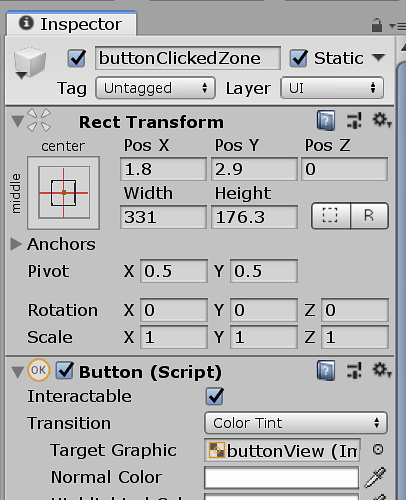Uncheck the Static checkbox

coord(298,58)
